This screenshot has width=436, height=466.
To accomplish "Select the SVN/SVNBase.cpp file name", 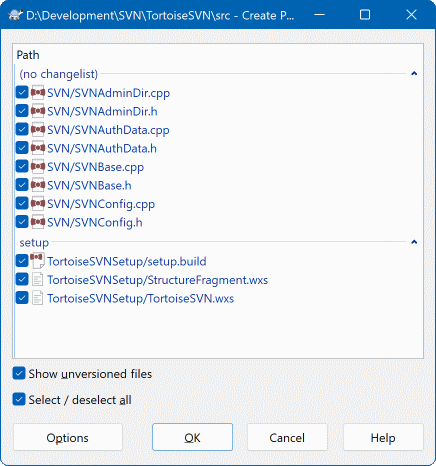I will click(95, 167).
